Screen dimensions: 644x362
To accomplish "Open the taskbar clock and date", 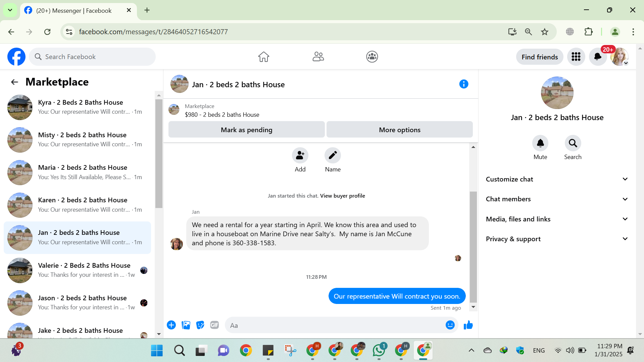I will point(608,350).
